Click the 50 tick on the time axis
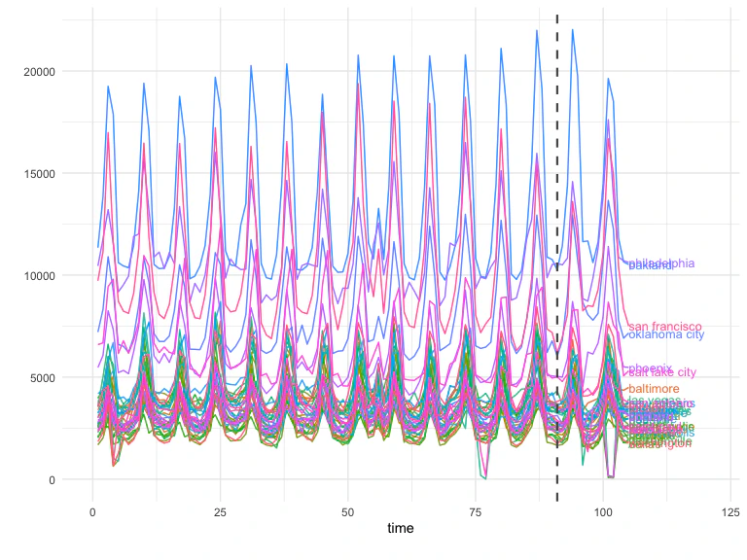 348,512
